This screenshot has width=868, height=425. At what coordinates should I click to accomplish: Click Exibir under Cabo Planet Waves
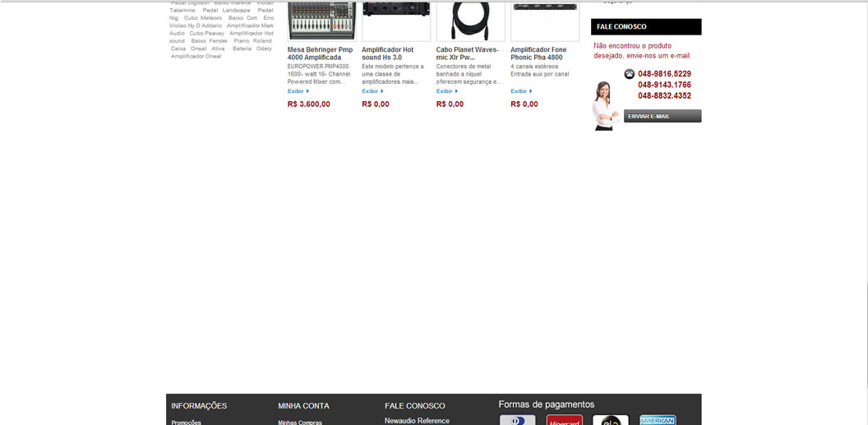[x=446, y=91]
